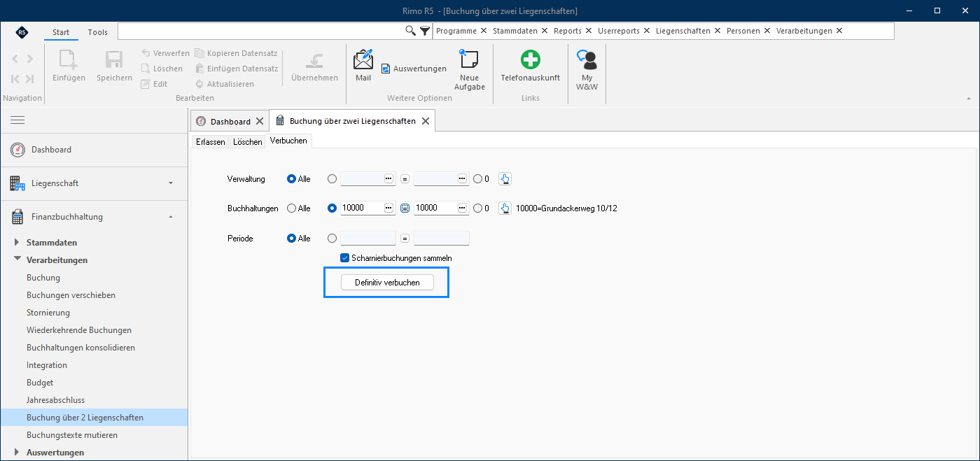Click the green Telefonauskunft plus icon

point(530,59)
